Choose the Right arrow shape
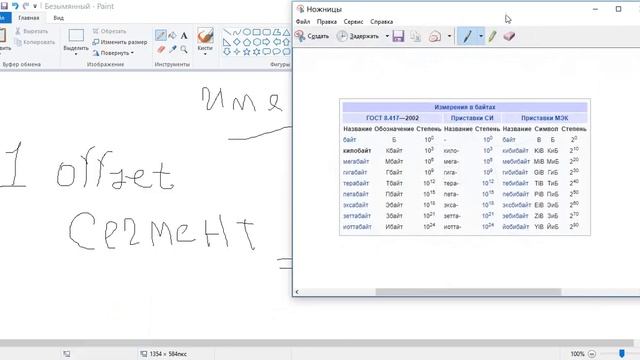640x360 pixels. pyautogui.click(x=267, y=42)
